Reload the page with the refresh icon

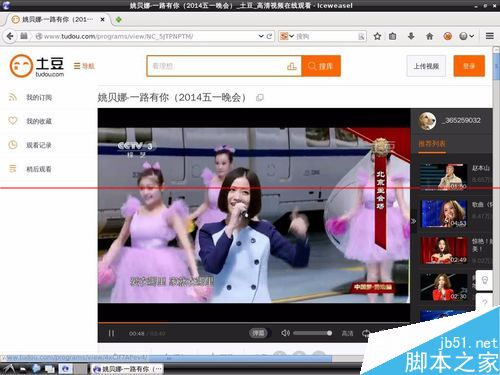click(x=269, y=36)
